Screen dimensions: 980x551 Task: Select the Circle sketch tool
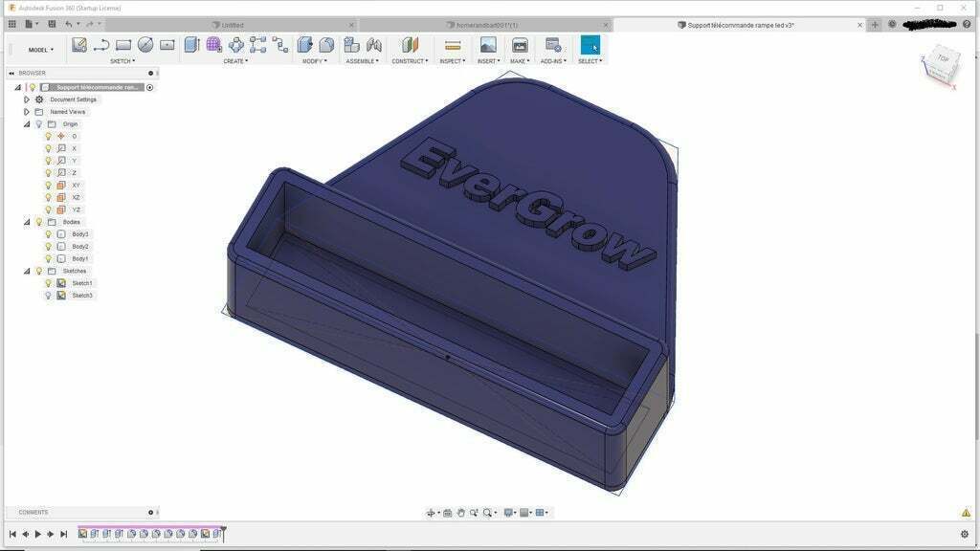click(x=145, y=45)
